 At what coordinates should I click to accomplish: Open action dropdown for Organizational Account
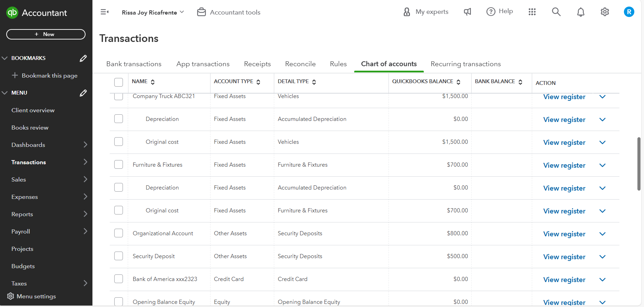(x=602, y=234)
